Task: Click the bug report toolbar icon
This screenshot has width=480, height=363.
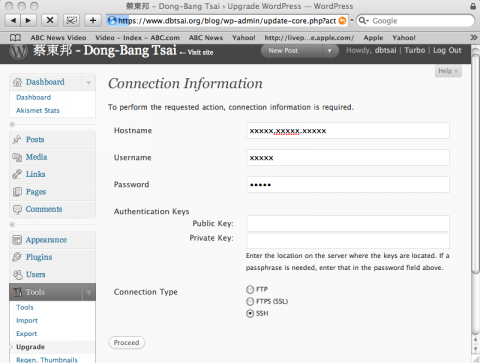Action: point(71,21)
